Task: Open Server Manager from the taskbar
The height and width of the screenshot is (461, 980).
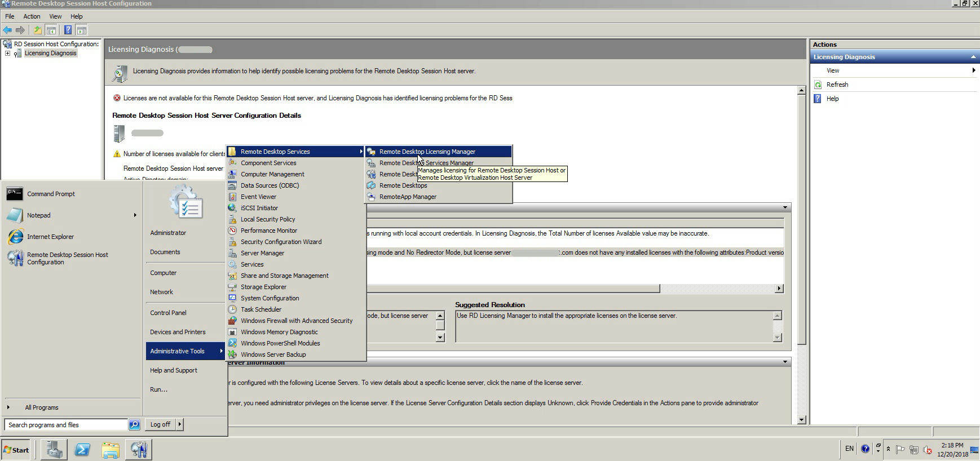Action: tap(54, 449)
